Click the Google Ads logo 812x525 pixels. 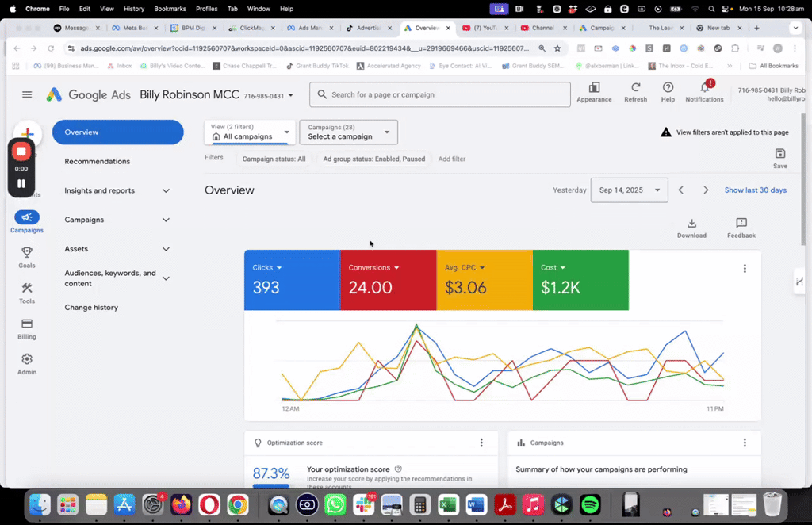pyautogui.click(x=89, y=94)
